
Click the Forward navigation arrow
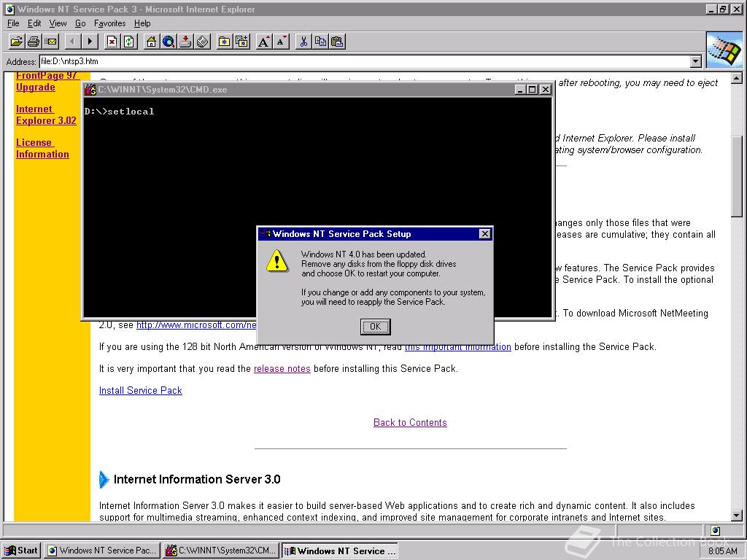point(88,42)
